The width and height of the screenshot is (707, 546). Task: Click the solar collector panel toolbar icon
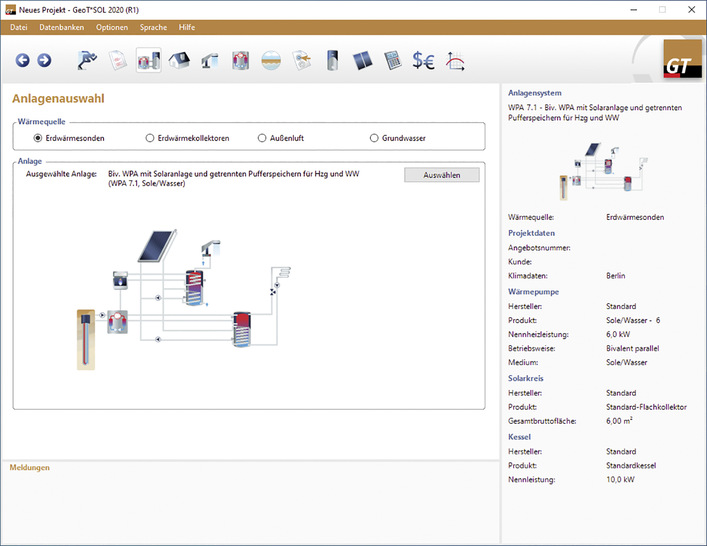coord(364,61)
